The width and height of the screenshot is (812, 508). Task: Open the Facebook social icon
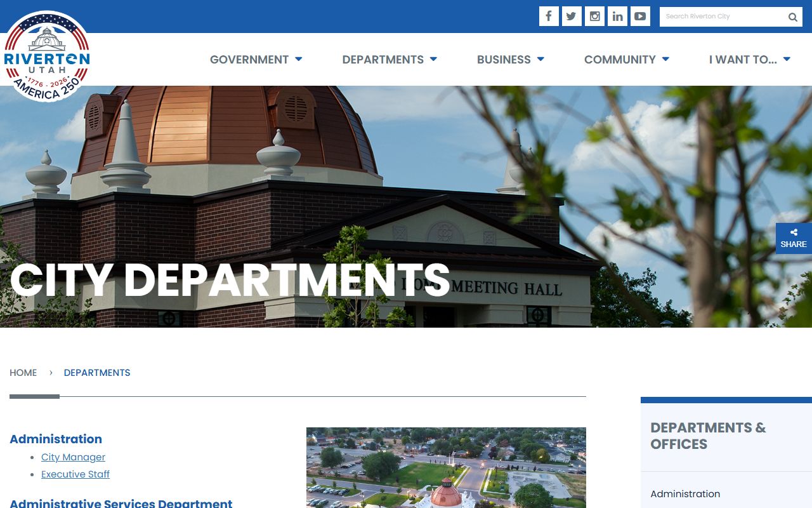(x=549, y=17)
